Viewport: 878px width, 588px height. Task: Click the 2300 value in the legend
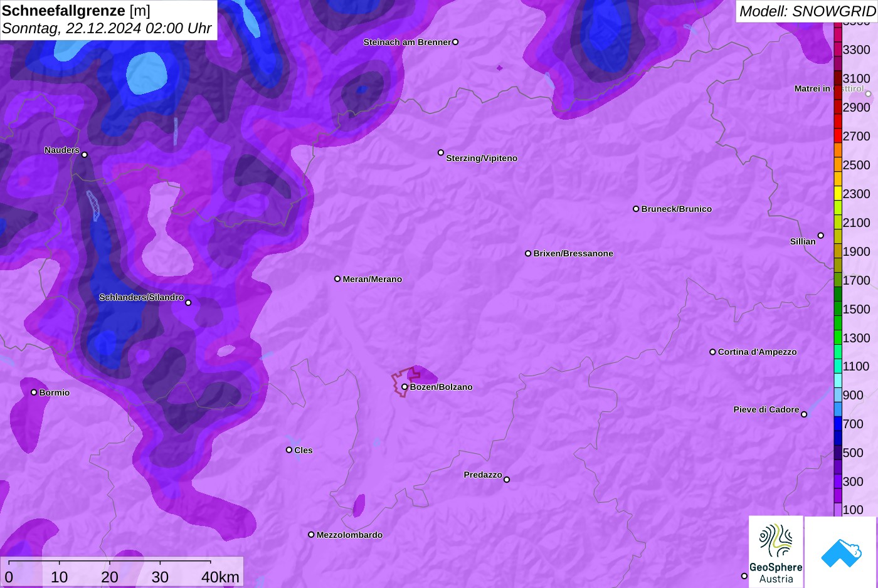point(856,194)
